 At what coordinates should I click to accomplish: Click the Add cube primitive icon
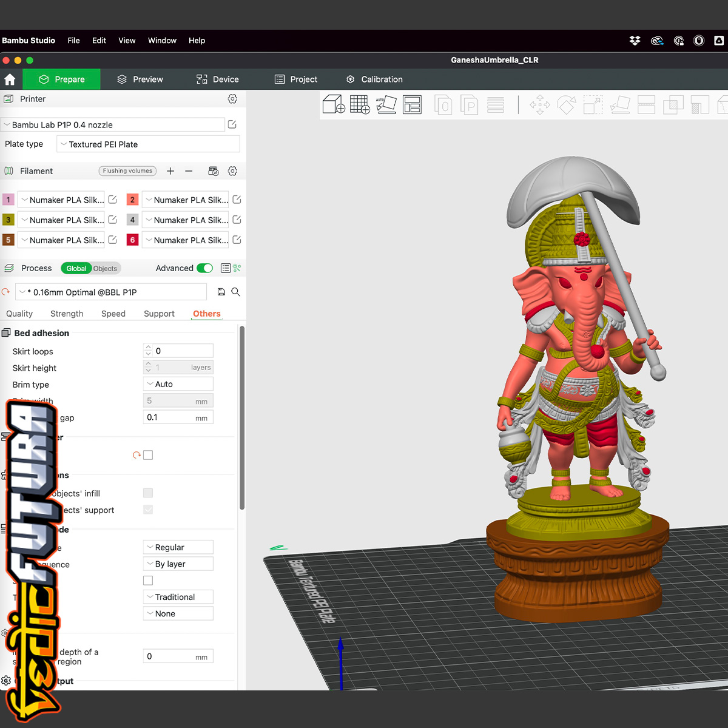334,104
